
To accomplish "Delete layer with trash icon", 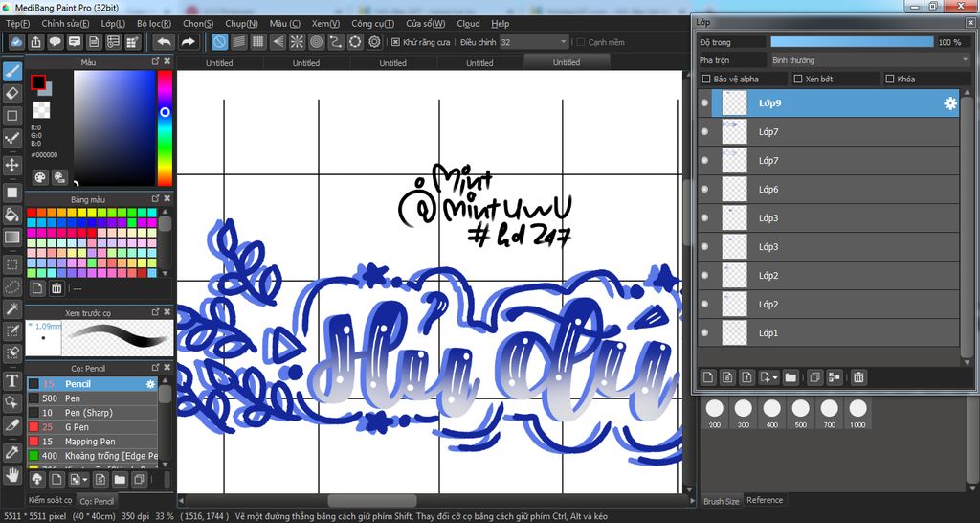I will (858, 377).
